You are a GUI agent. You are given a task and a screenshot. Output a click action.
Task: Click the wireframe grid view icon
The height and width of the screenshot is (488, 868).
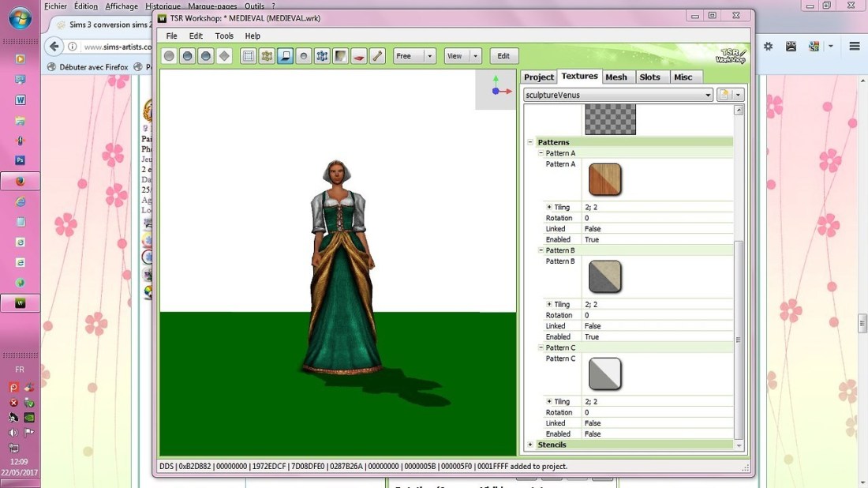pyautogui.click(x=249, y=56)
